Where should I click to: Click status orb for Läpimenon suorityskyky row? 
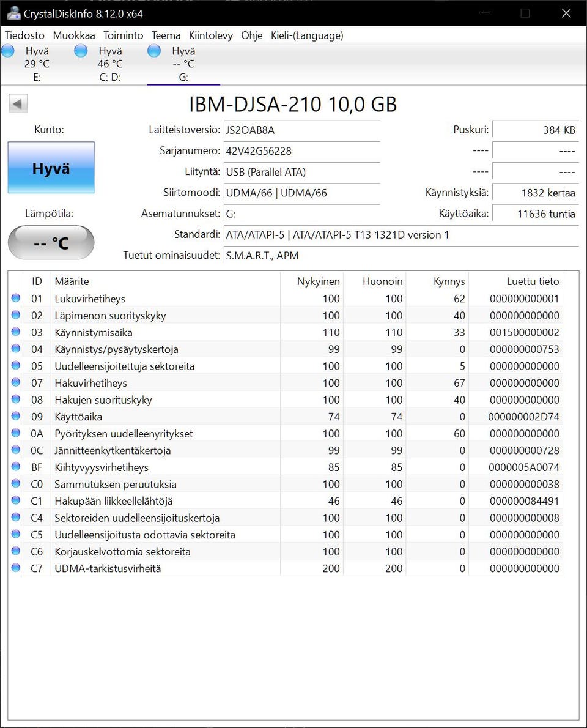[16, 315]
